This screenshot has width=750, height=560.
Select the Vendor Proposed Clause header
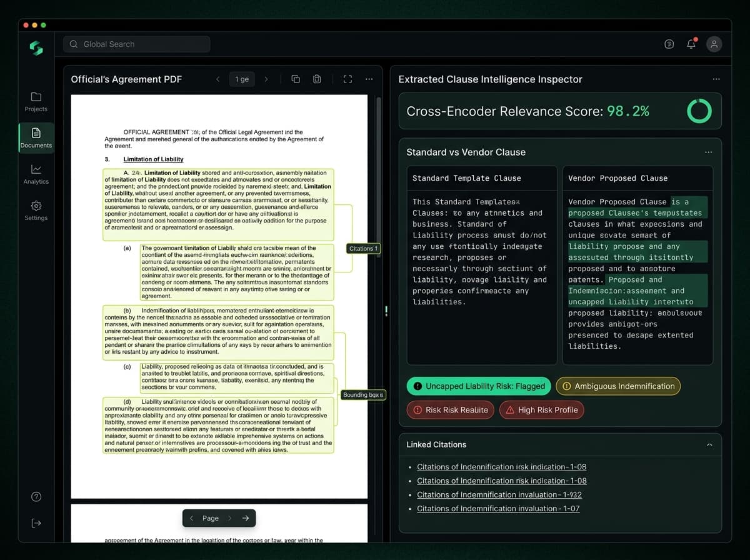(617, 178)
